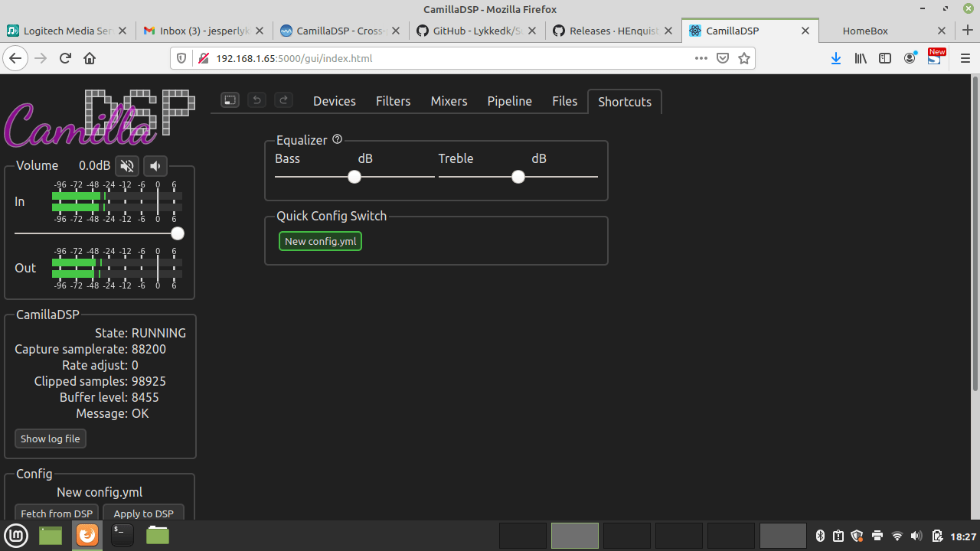The width and height of the screenshot is (980, 551).
Task: Open Firefox hamburger application menu
Action: [965, 58]
